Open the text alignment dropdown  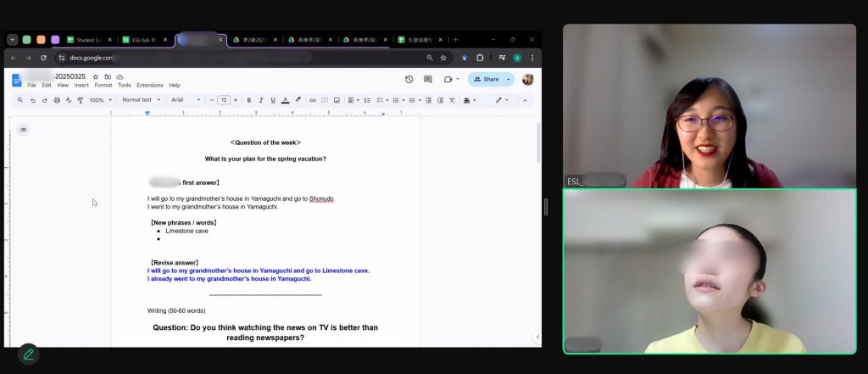[x=353, y=100]
